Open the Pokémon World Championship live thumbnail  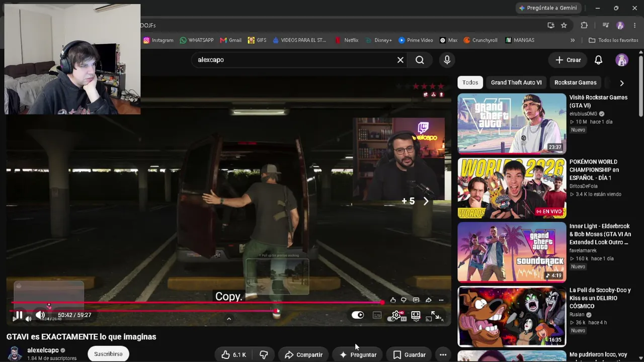click(x=512, y=188)
